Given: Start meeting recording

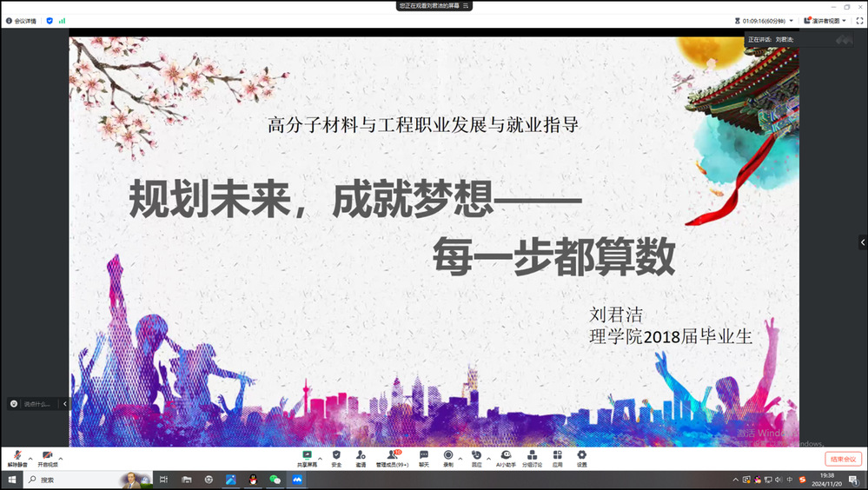Looking at the screenshot, I should [x=448, y=456].
